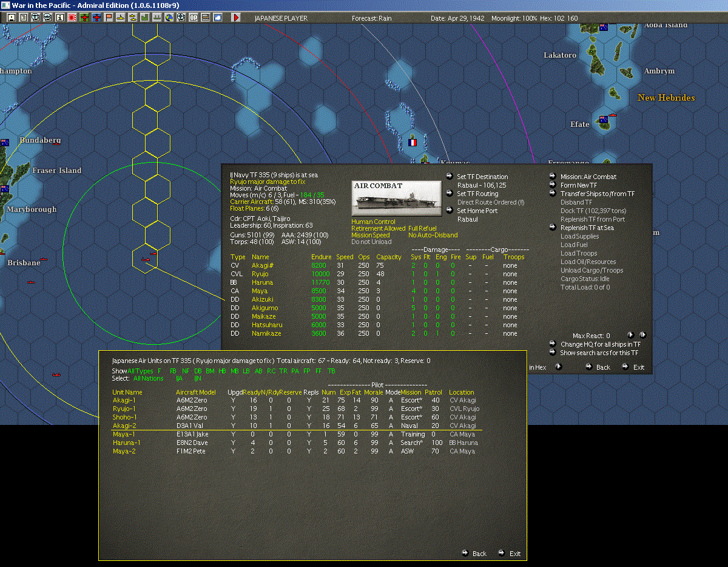
Task: Toggle the TB aircraft type filter
Action: point(331,371)
